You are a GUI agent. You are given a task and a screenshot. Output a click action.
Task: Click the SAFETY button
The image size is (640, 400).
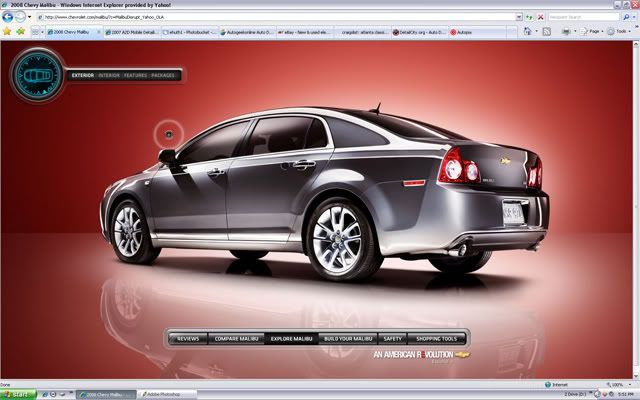tap(393, 338)
